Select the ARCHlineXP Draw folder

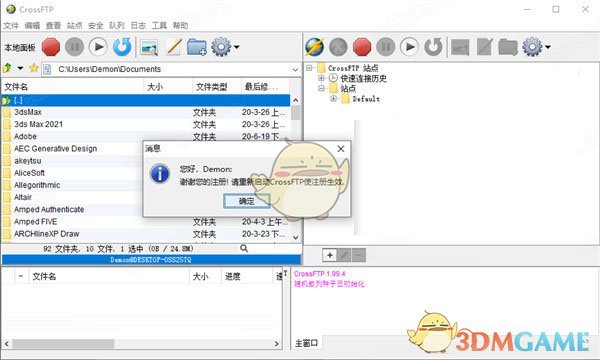click(x=146, y=234)
